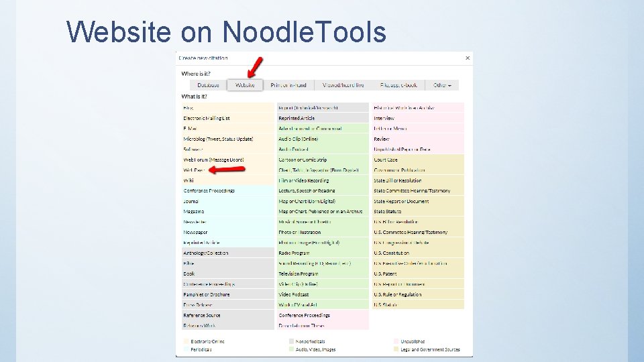Image resolution: width=644 pixels, height=362 pixels.
Task: Pick Lecture, Speech or Reading
Action: pos(323,191)
